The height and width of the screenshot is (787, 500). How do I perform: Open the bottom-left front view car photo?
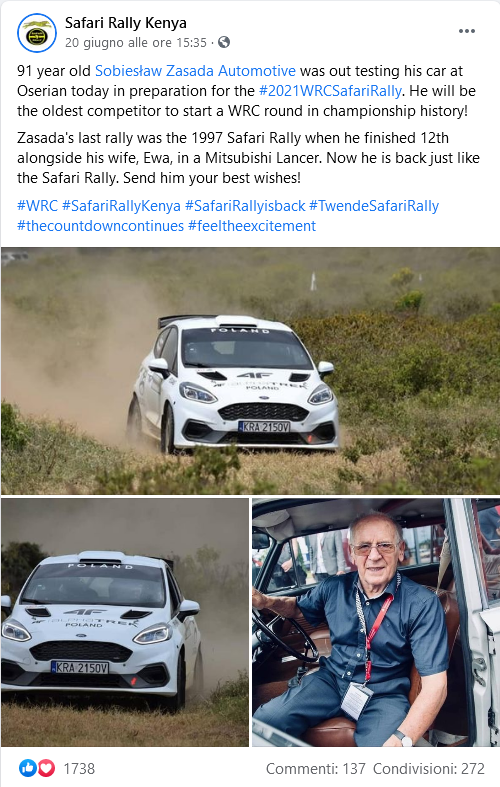(x=125, y=622)
